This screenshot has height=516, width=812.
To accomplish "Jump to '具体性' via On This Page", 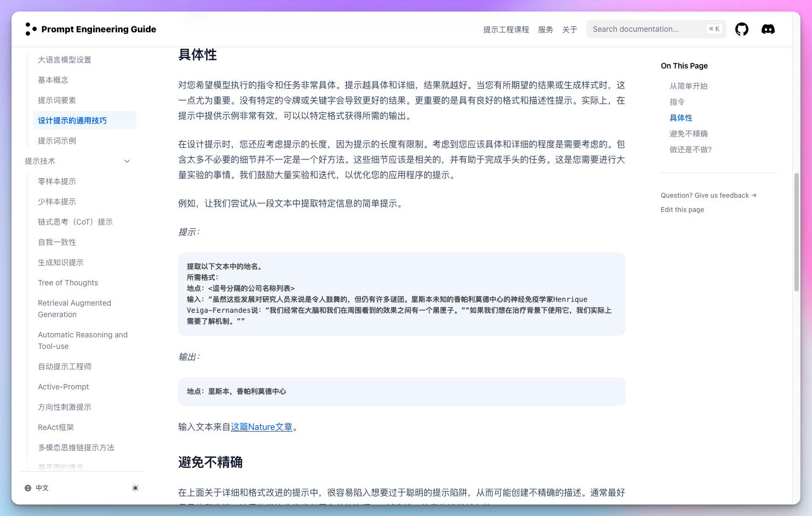I will click(x=681, y=118).
